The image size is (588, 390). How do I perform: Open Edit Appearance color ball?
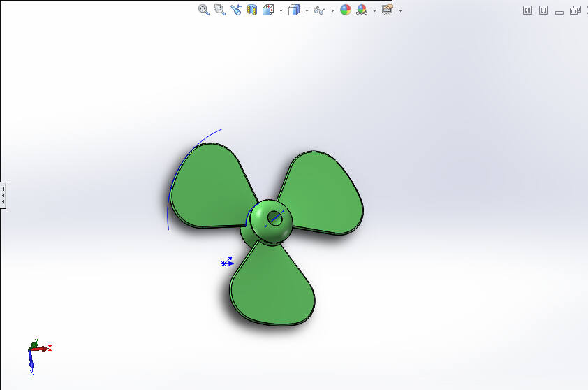click(346, 10)
